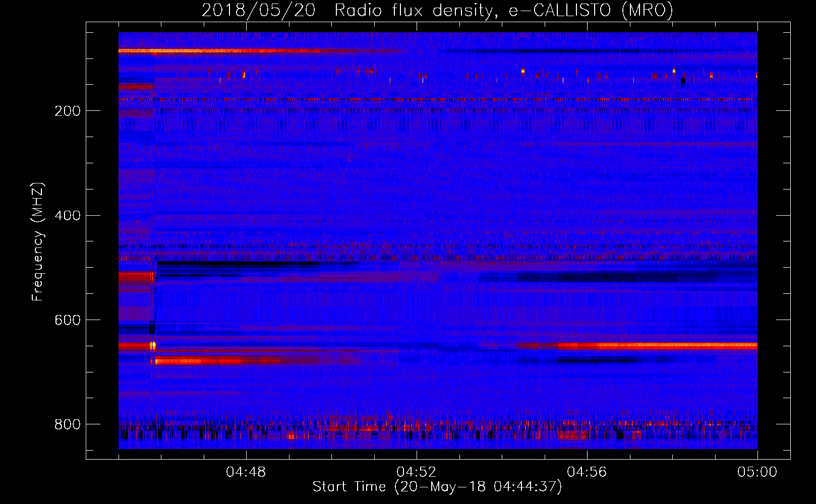
Task: Click the '600' frequency tick label
Action: tap(68, 321)
